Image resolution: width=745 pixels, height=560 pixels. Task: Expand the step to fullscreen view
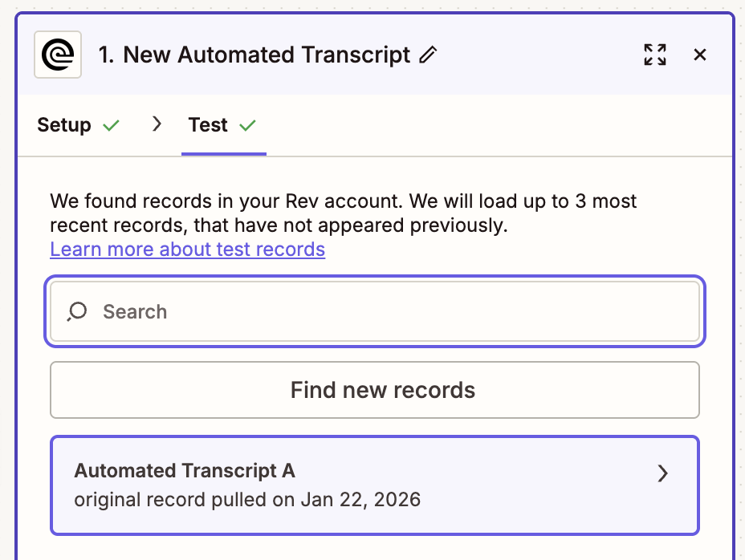point(654,55)
